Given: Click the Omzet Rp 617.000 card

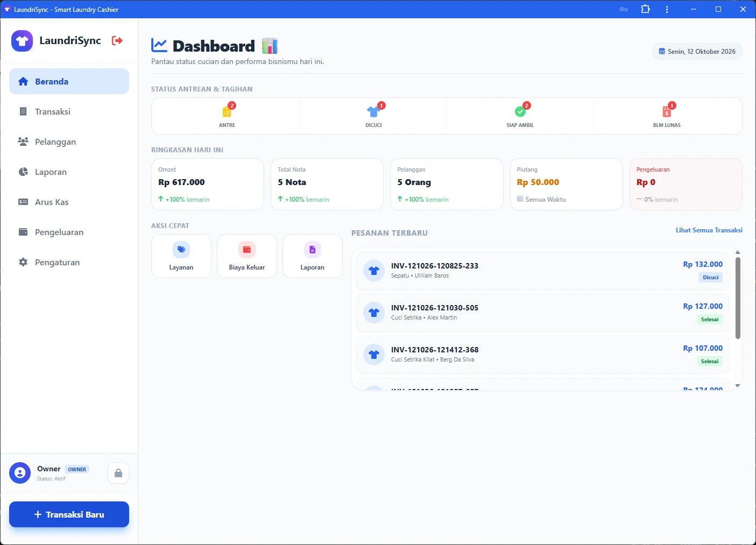Looking at the screenshot, I should [x=208, y=184].
